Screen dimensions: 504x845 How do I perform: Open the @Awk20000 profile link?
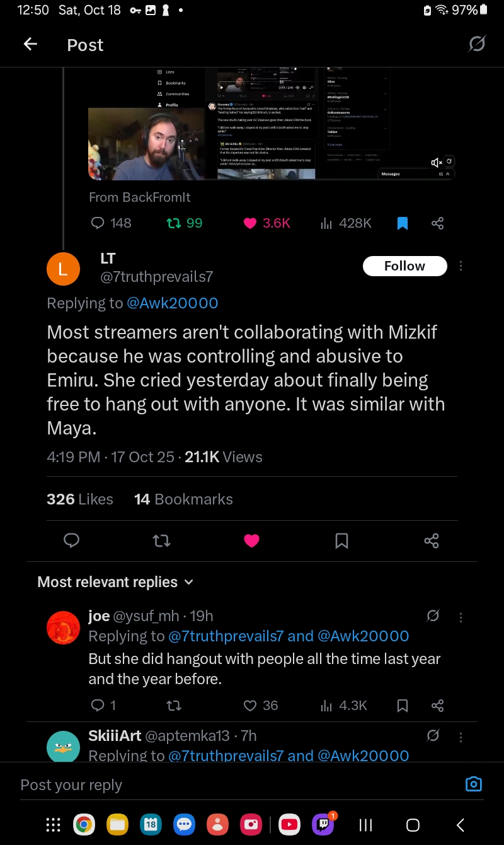point(173,303)
